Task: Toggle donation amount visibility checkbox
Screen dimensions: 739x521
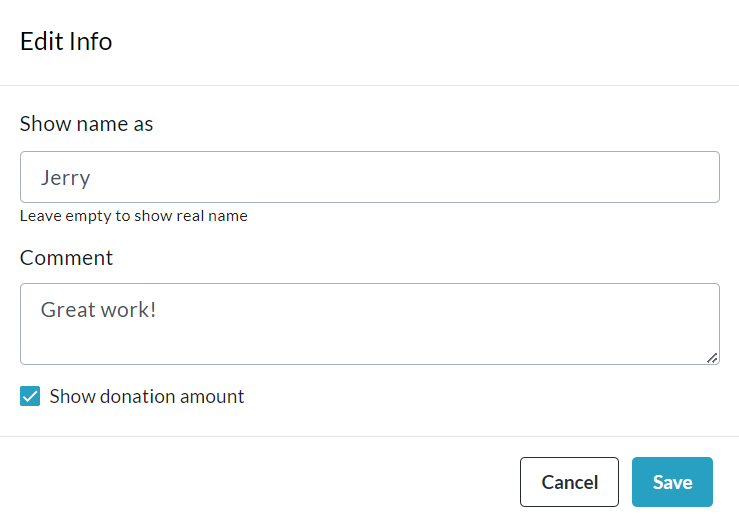Action: (30, 397)
